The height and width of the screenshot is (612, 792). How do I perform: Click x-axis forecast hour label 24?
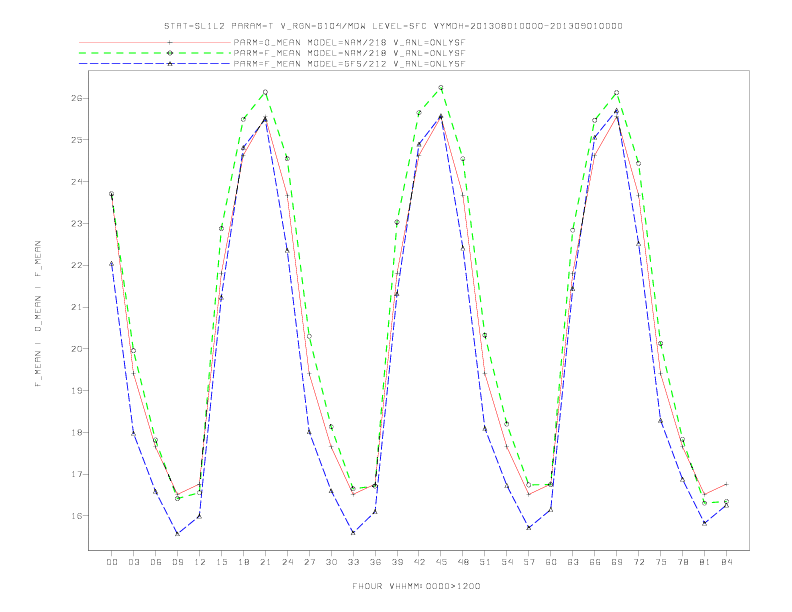click(x=287, y=562)
